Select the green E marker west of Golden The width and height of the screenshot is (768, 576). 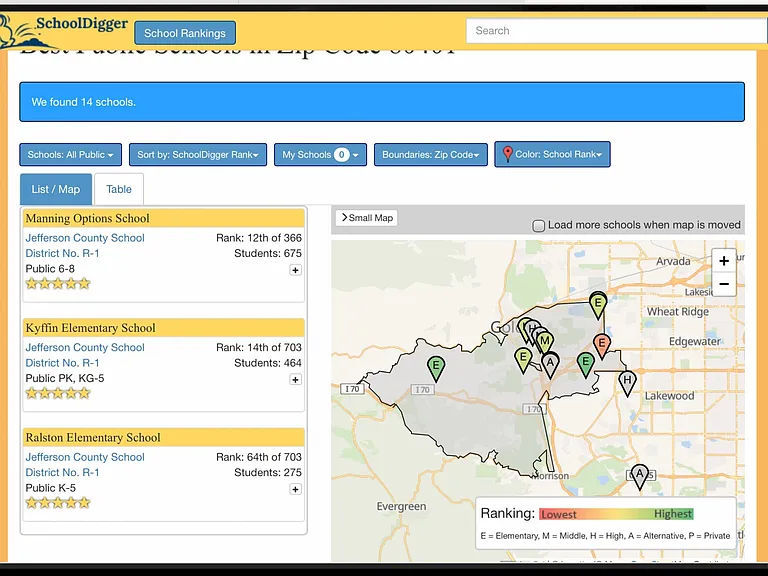(435, 368)
